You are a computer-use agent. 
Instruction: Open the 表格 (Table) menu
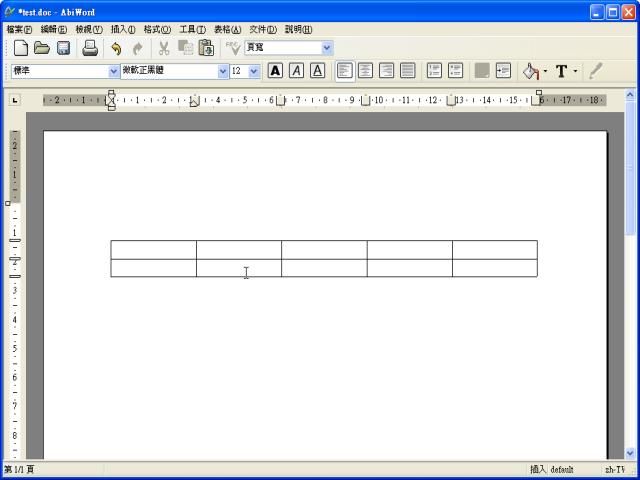pos(227,29)
